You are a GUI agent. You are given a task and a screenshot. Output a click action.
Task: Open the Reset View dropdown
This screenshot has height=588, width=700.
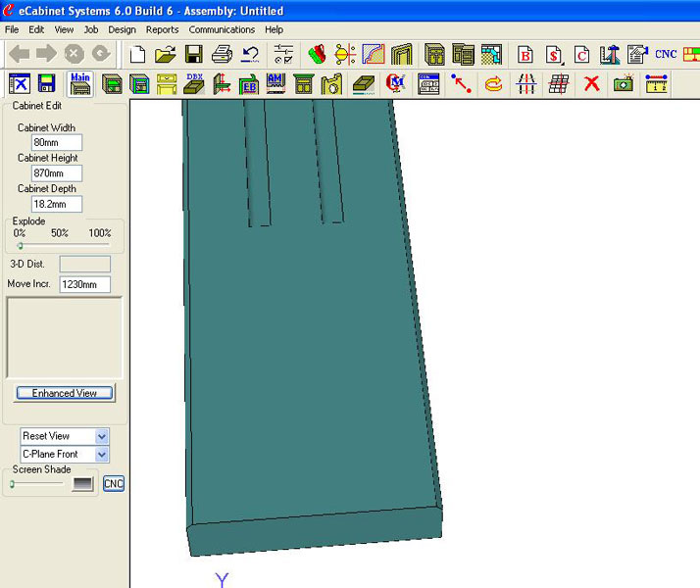point(102,436)
